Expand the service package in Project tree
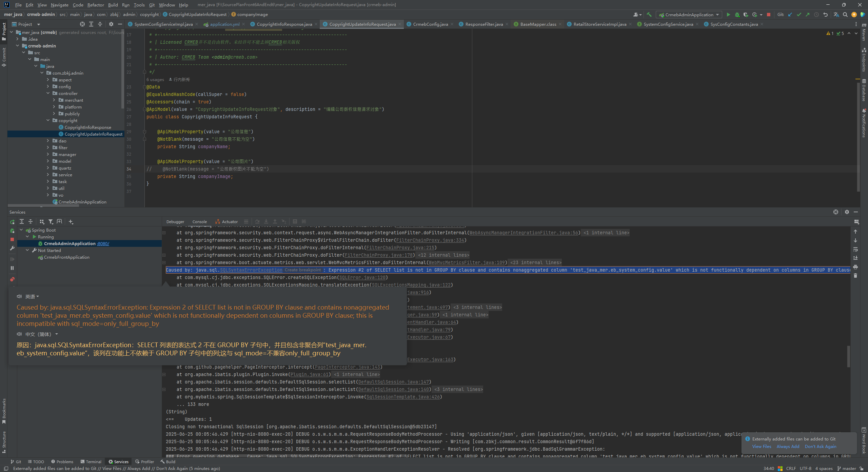Image resolution: width=868 pixels, height=472 pixels. pos(48,175)
